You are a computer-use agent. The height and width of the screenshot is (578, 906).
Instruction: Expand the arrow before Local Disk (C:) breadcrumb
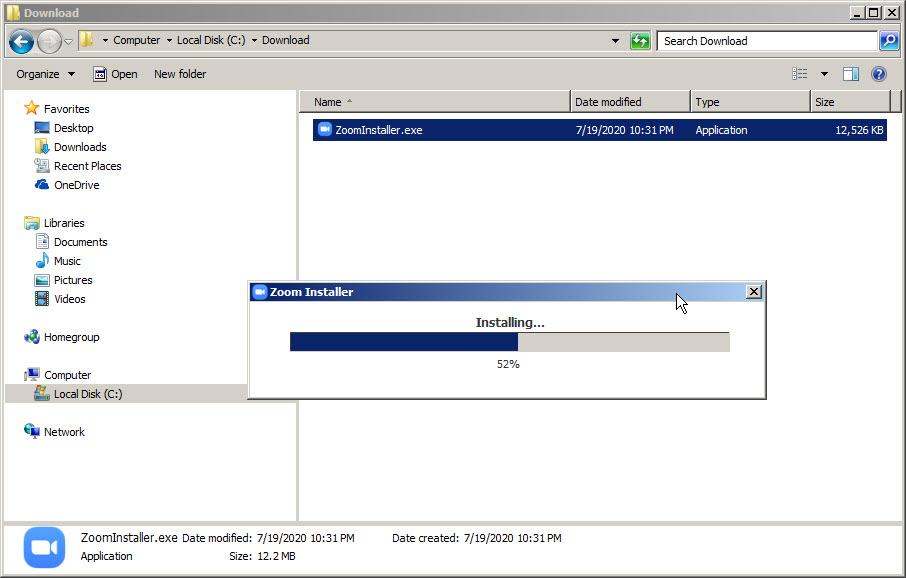(169, 40)
